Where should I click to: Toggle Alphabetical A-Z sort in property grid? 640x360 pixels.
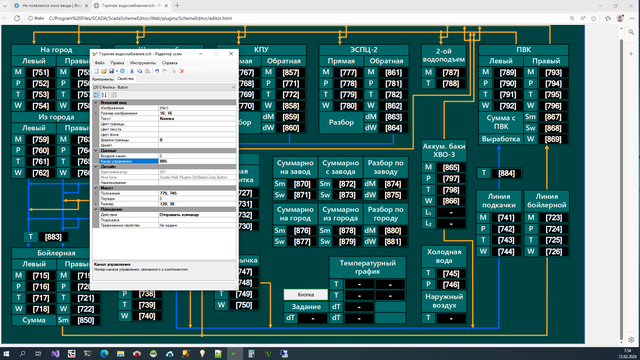[104, 95]
